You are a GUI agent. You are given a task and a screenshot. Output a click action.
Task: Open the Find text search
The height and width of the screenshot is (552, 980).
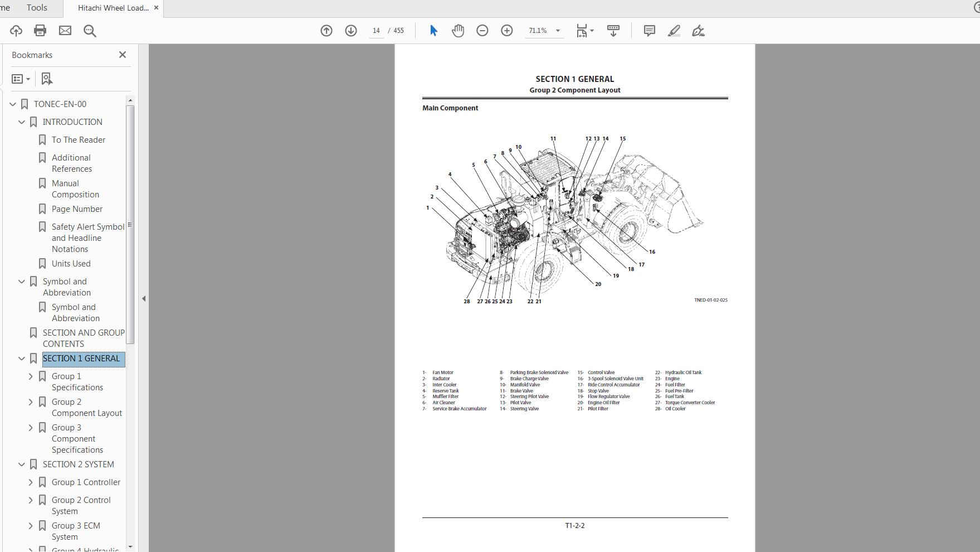(x=90, y=31)
